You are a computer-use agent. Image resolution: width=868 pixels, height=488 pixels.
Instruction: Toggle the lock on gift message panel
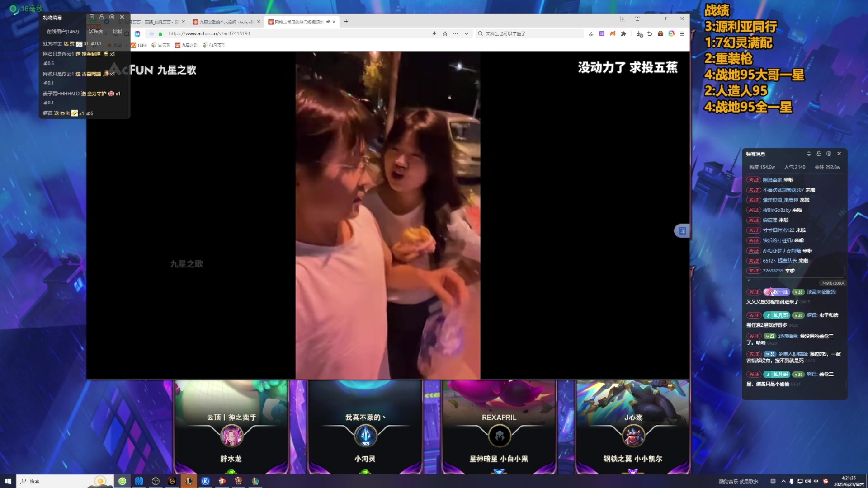(x=102, y=17)
